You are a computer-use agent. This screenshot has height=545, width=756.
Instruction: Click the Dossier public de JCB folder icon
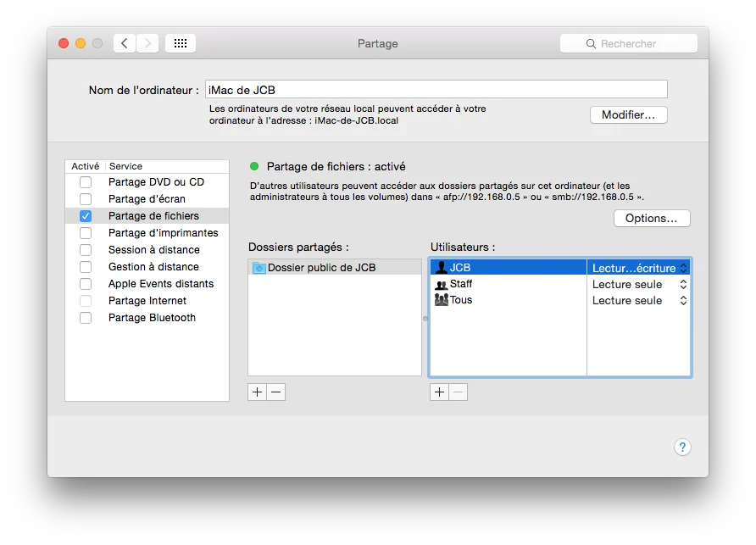click(x=258, y=268)
